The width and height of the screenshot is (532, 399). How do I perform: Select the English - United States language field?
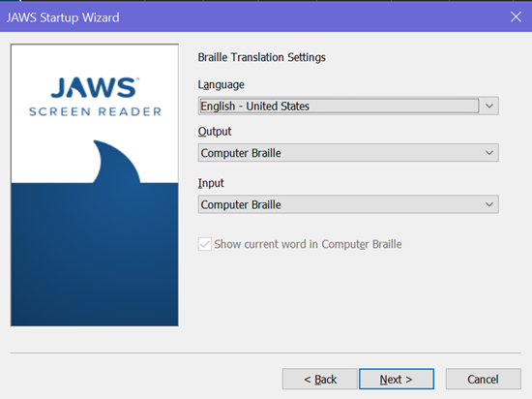tap(348, 106)
